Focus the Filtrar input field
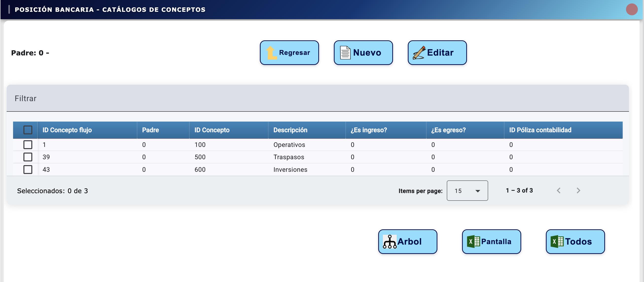Image resolution: width=644 pixels, height=282 pixels. pyautogui.click(x=318, y=98)
